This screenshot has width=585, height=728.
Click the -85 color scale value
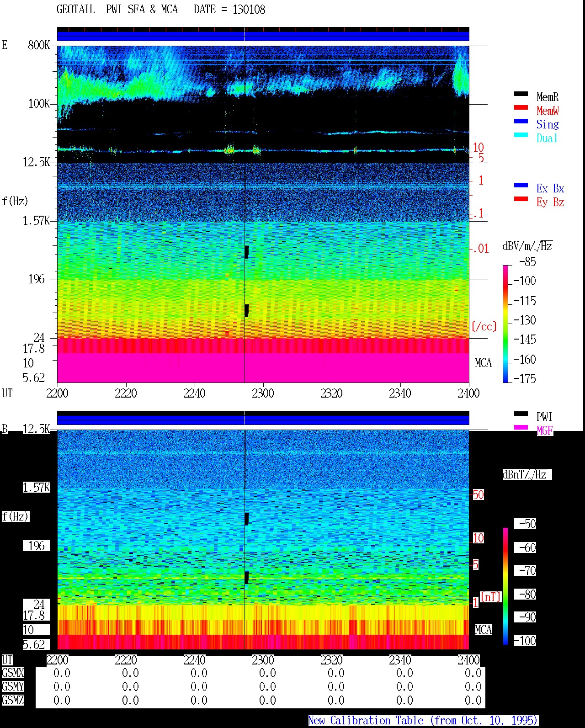527,262
